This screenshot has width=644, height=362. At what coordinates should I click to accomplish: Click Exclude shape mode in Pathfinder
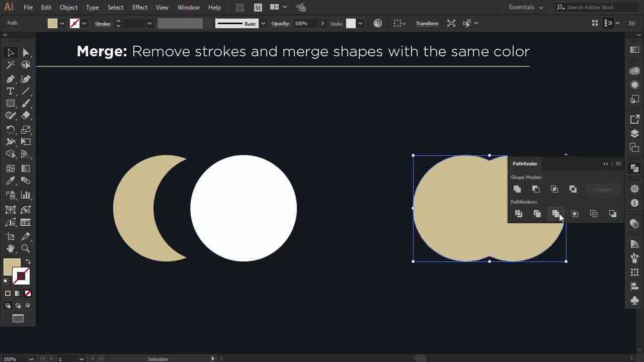pos(573,189)
